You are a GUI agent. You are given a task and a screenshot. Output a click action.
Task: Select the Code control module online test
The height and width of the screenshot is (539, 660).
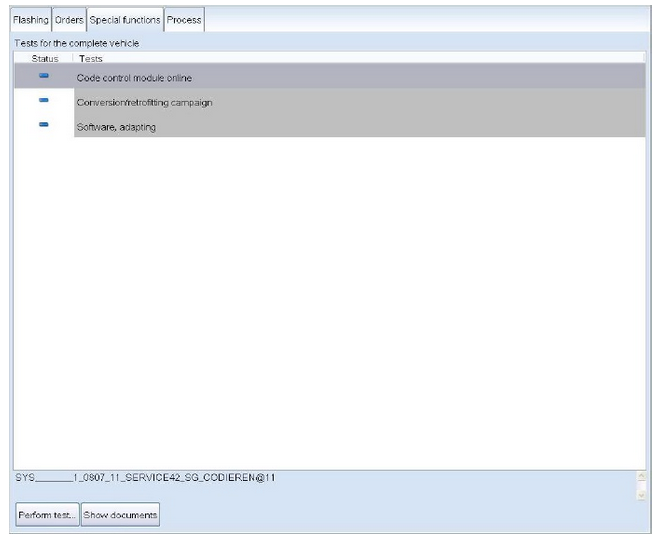point(330,76)
